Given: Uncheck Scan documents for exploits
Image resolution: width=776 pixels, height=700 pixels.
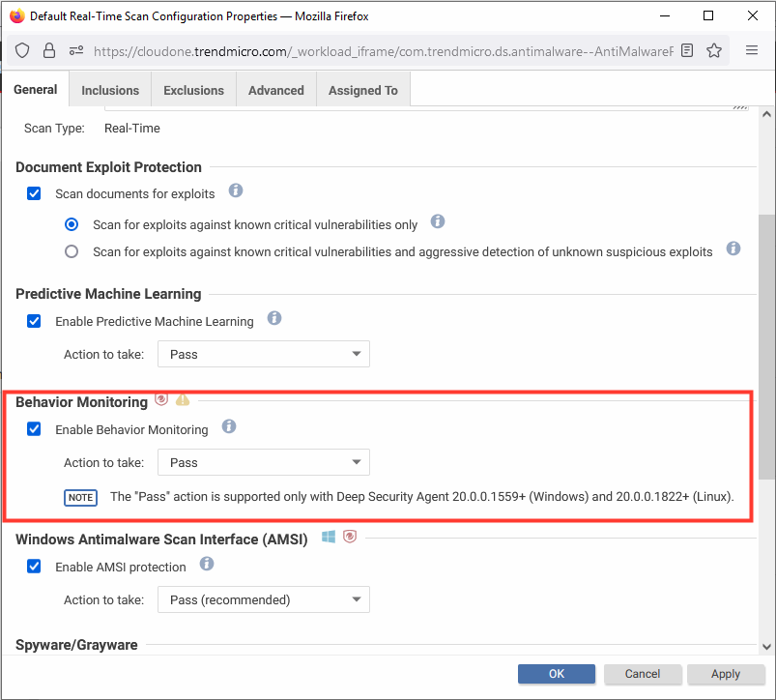Looking at the screenshot, I should point(34,193).
